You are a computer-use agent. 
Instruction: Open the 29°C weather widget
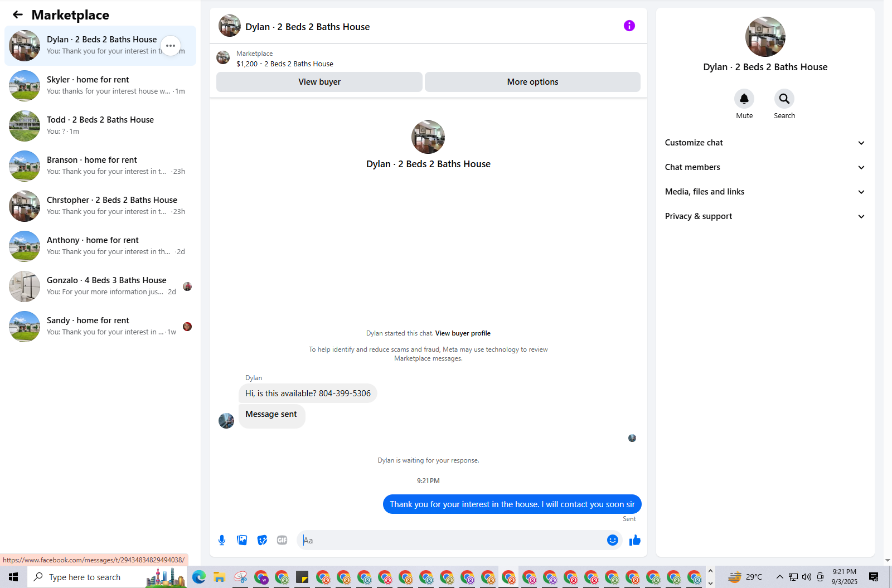pyautogui.click(x=745, y=577)
